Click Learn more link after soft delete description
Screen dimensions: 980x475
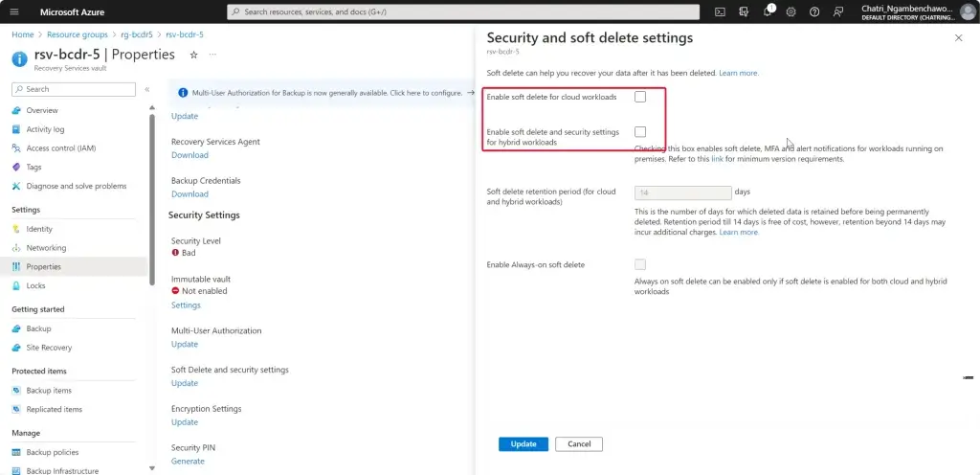coord(739,73)
